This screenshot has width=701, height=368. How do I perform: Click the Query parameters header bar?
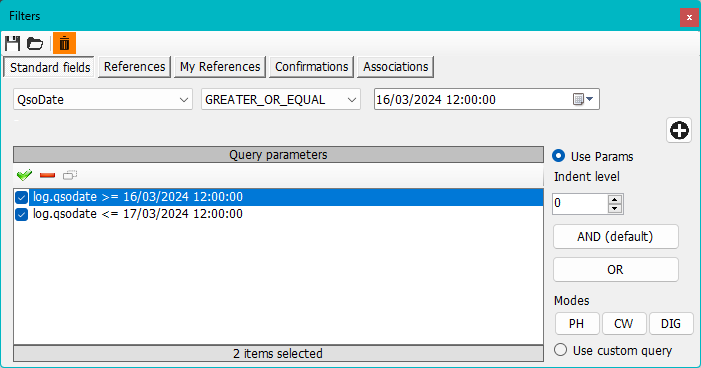[278, 155]
